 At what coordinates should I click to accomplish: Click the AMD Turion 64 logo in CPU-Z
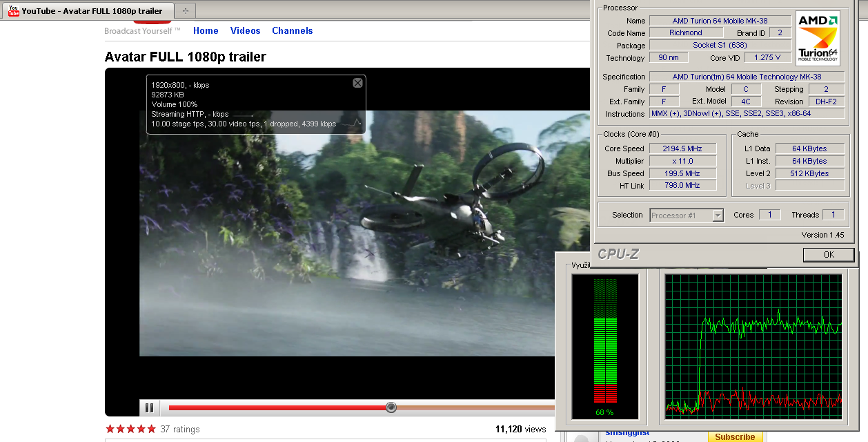click(x=818, y=38)
